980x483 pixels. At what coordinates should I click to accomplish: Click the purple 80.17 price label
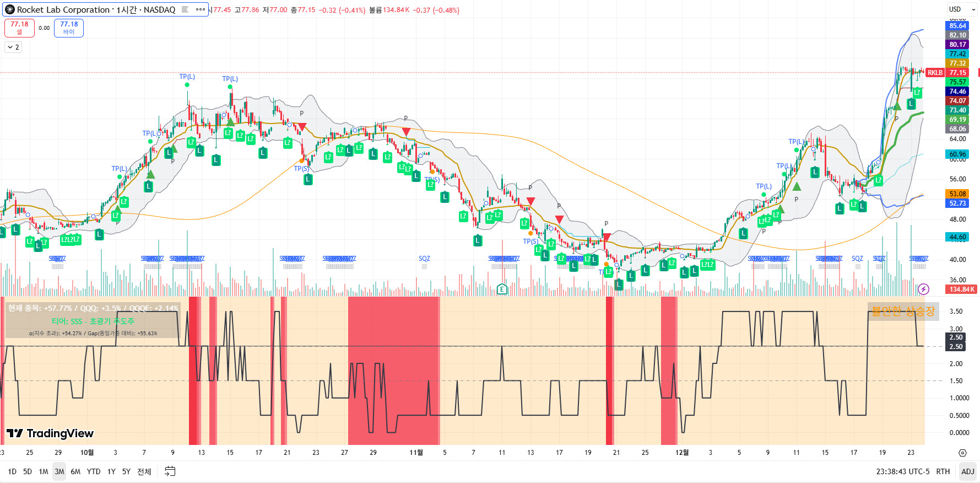pos(958,45)
